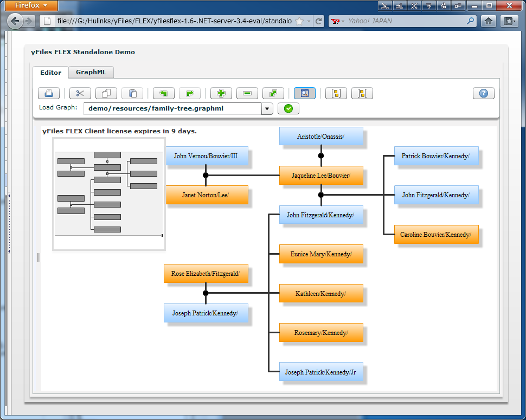Bookmark this page with the star icon
Image resolution: width=526 pixels, height=420 pixels.
coord(299,21)
